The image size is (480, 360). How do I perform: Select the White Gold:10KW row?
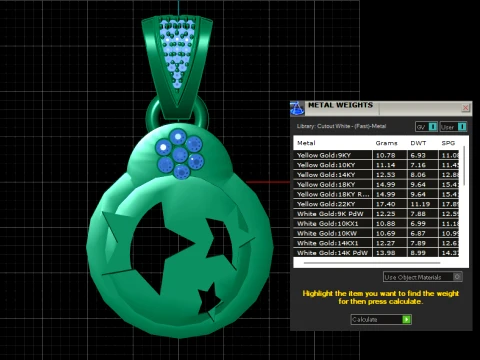376,233
